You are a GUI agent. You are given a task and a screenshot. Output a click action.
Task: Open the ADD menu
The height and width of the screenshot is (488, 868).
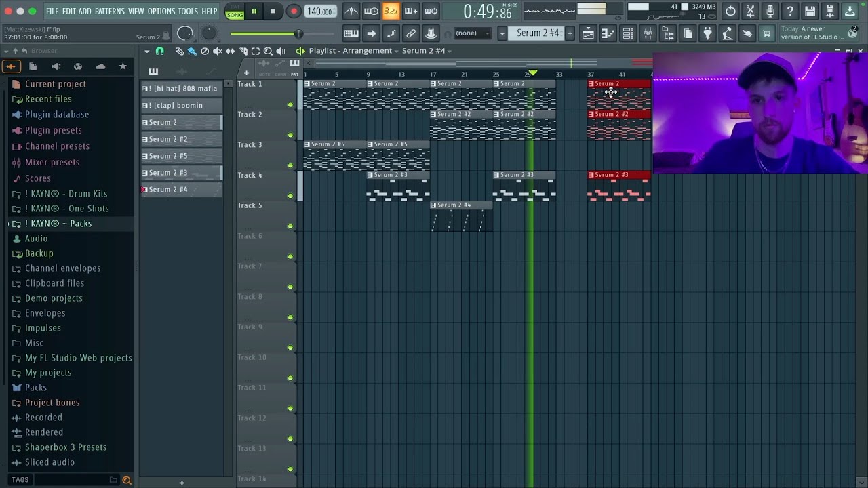[85, 11]
